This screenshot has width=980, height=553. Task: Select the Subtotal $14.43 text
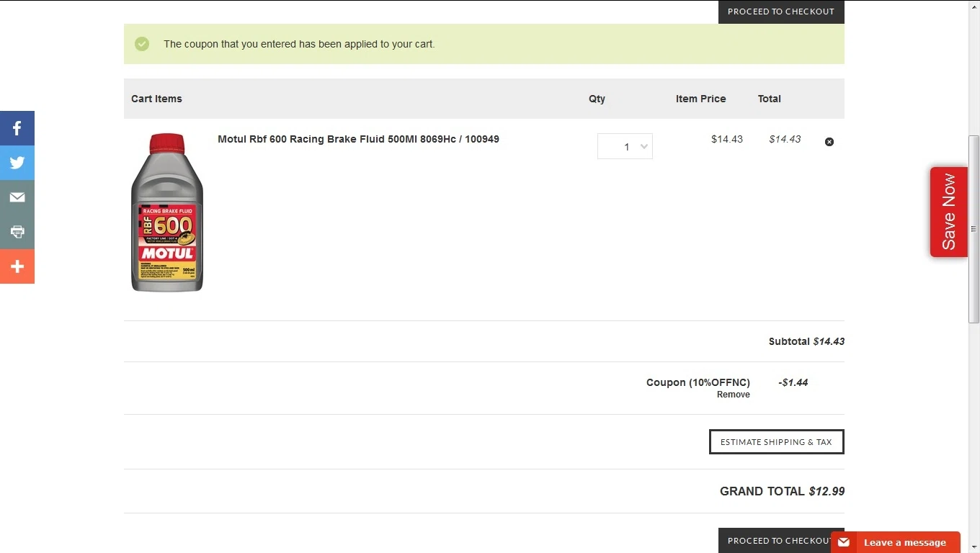coord(806,341)
